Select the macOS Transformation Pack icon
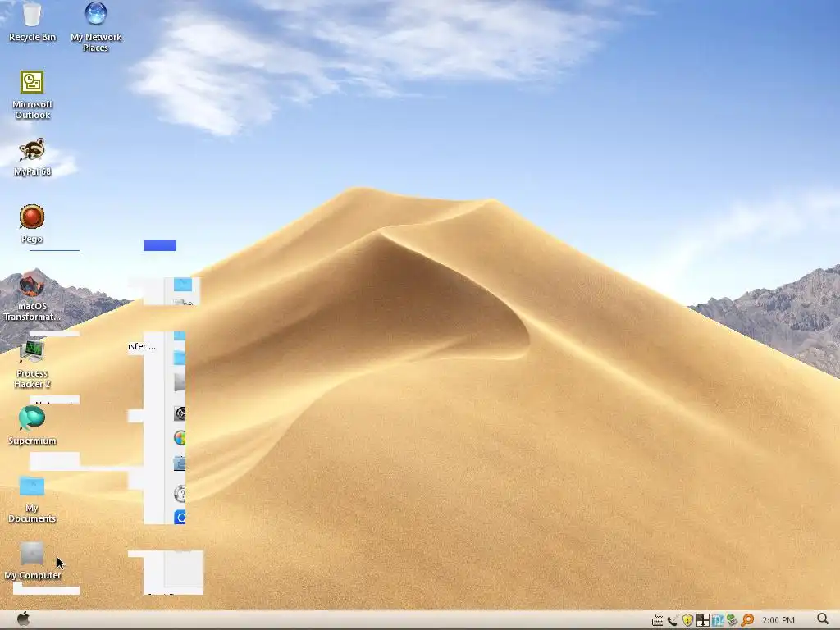The height and width of the screenshot is (630, 840). point(32,297)
